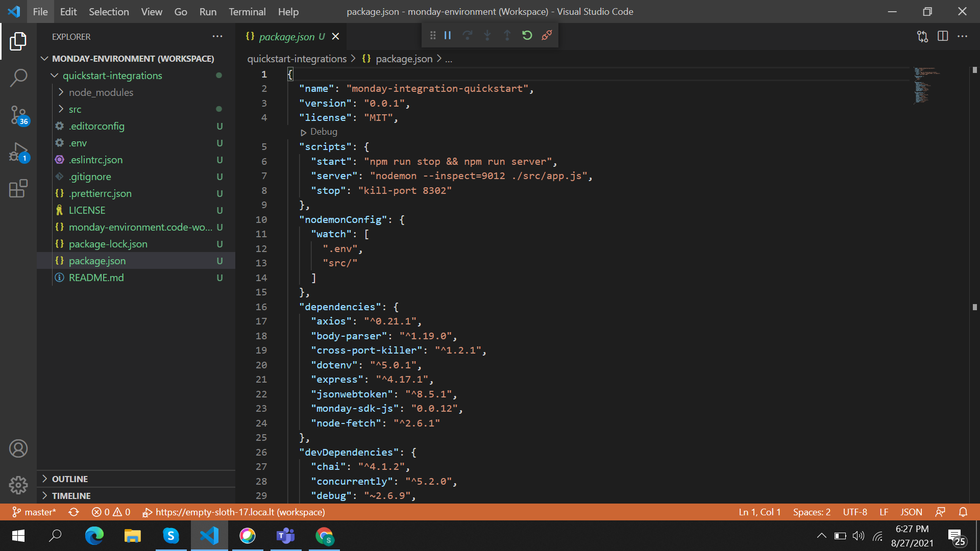Open the View menu
980x551 pixels.
152,11
